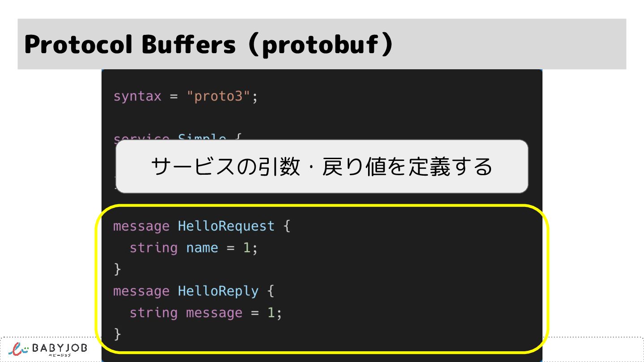Click closing brace of HelloRequest
This screenshot has height=362, width=644.
click(x=118, y=269)
